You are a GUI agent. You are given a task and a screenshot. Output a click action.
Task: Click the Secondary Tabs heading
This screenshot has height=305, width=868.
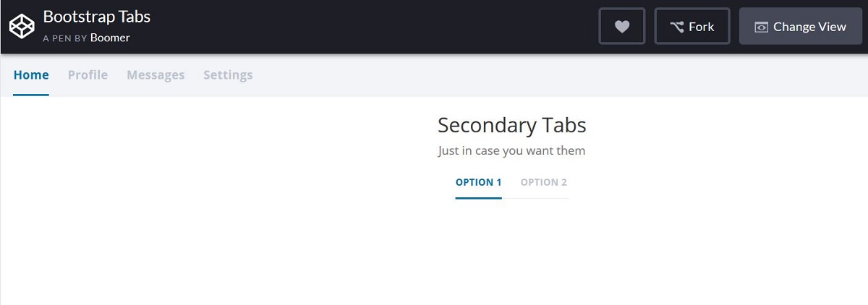coord(512,125)
